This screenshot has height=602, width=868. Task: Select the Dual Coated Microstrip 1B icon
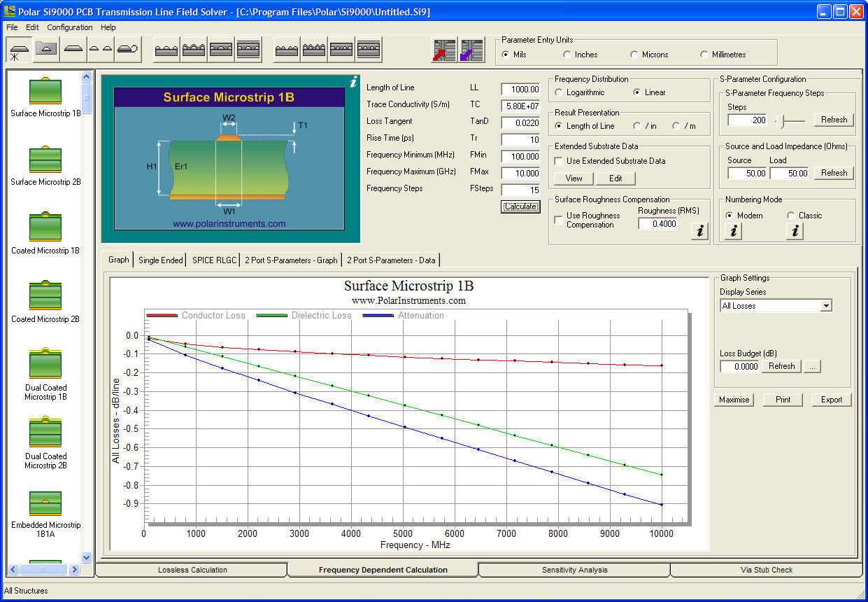pos(45,364)
